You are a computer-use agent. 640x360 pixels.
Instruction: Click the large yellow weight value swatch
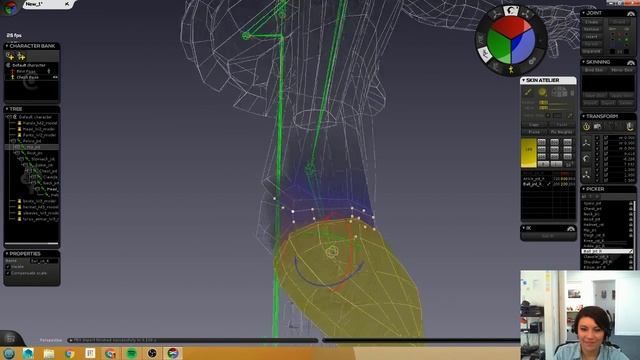click(x=529, y=153)
